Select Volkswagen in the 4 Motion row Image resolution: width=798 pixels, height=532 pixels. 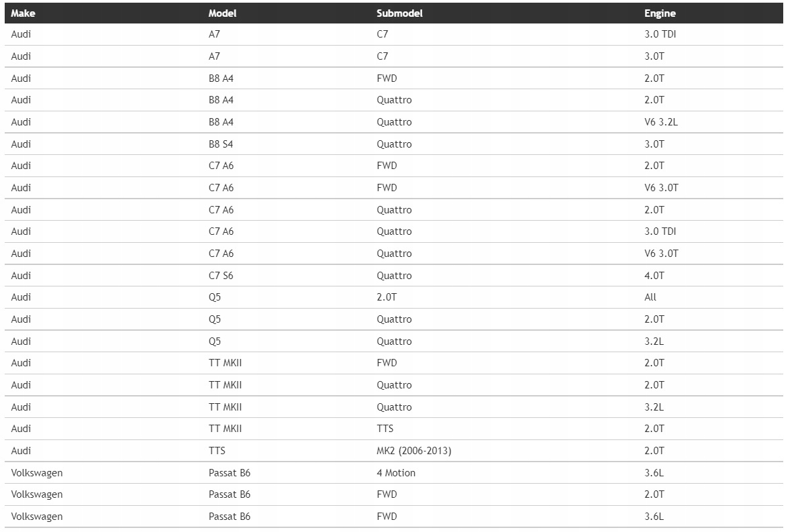pyautogui.click(x=37, y=473)
